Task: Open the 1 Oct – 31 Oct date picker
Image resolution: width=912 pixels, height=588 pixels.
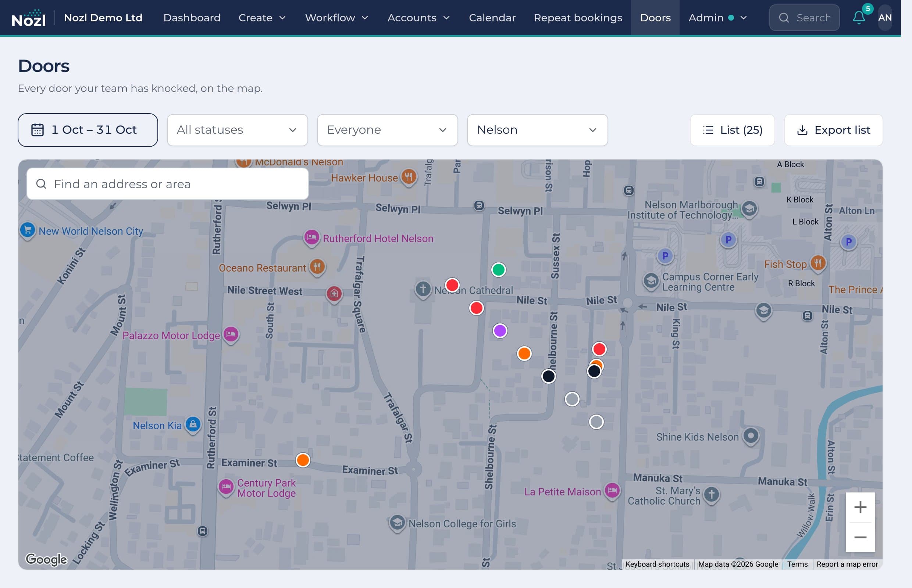Action: coord(88,130)
